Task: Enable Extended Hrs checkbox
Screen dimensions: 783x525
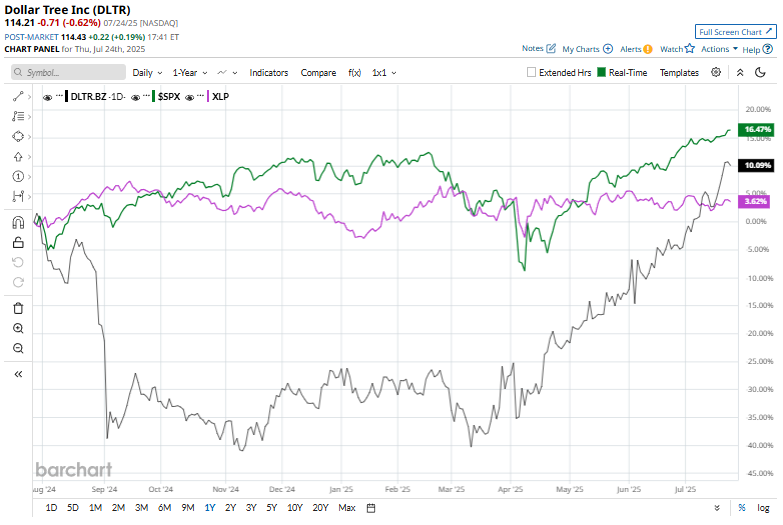Action: point(531,72)
